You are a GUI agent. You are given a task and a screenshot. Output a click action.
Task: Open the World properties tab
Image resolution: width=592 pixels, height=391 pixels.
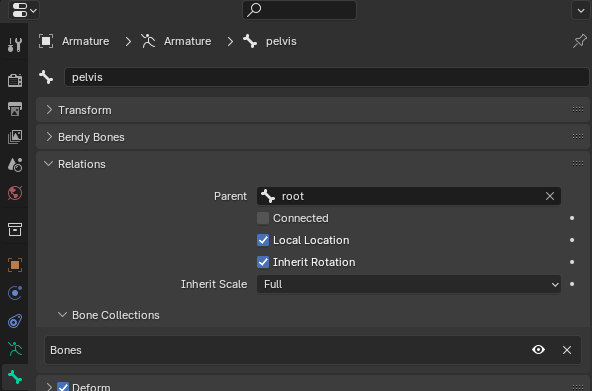(x=15, y=193)
